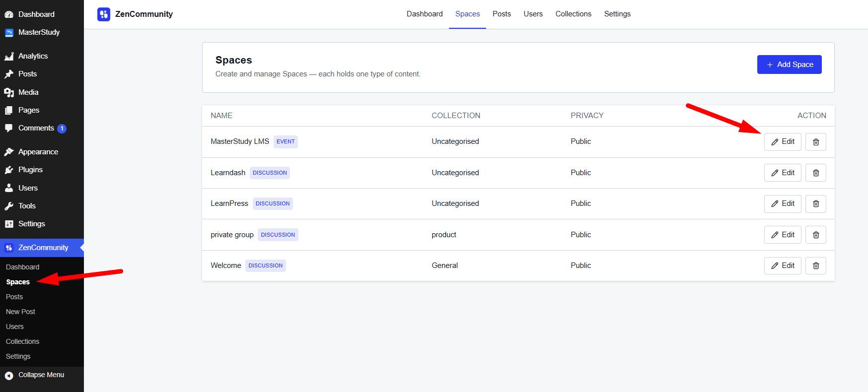This screenshot has width=868, height=392.
Task: Click the ZenCommunity logo icon in header
Action: pos(104,14)
